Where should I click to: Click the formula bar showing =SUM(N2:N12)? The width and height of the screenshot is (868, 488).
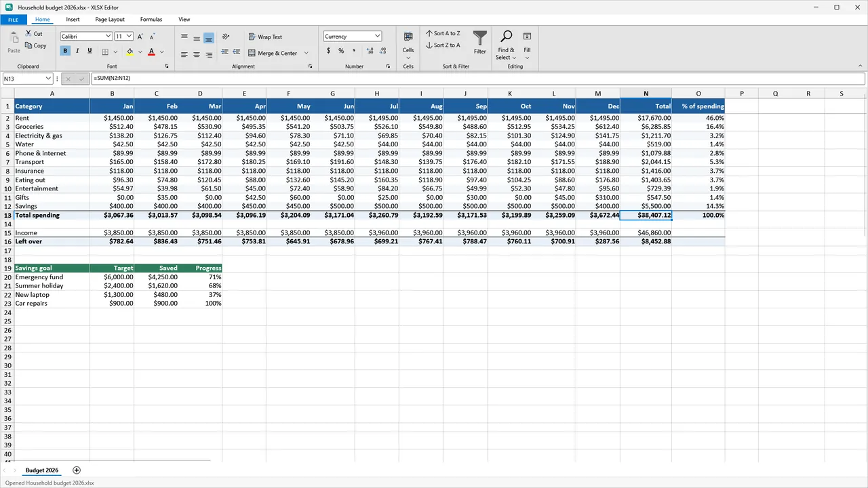point(478,79)
